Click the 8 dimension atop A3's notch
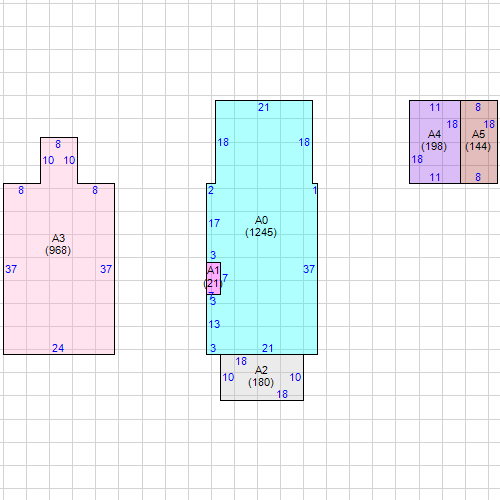The height and width of the screenshot is (500, 500). click(x=58, y=144)
